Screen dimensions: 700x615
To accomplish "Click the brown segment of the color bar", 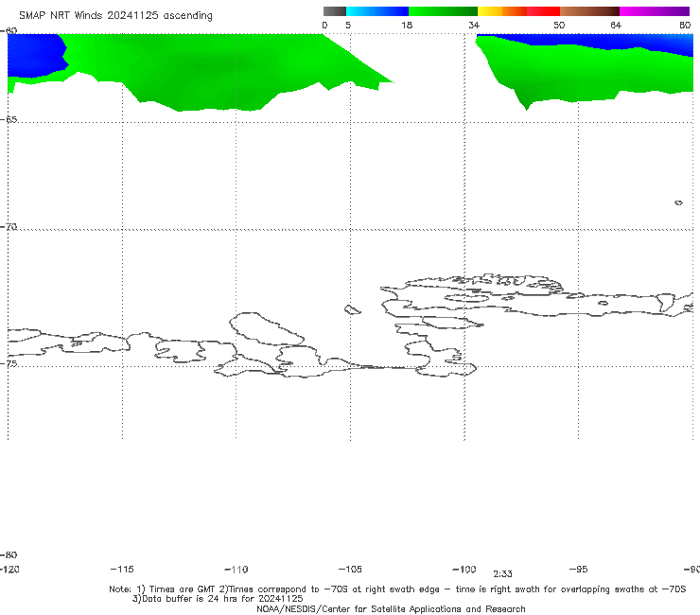I will tap(589, 11).
